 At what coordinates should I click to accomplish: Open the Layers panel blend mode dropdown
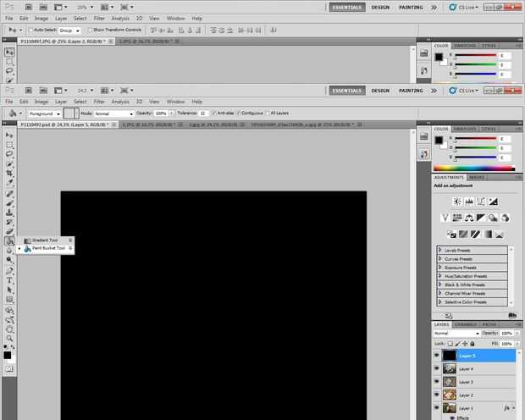point(456,334)
